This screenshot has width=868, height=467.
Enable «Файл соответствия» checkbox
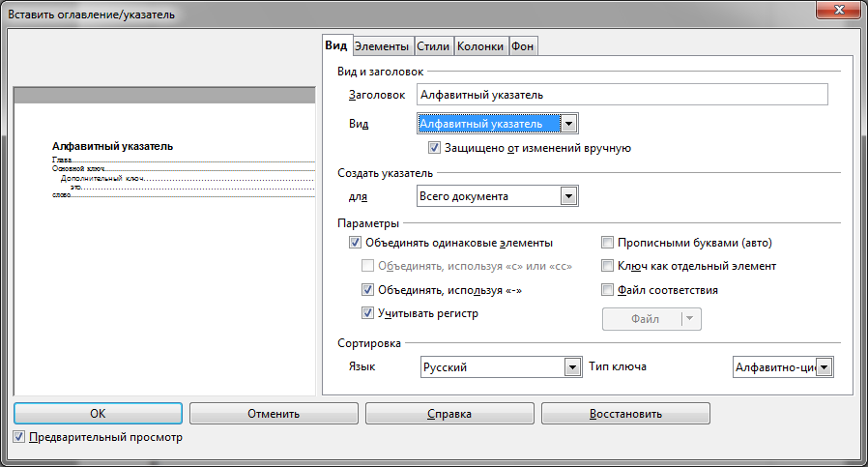tap(608, 289)
